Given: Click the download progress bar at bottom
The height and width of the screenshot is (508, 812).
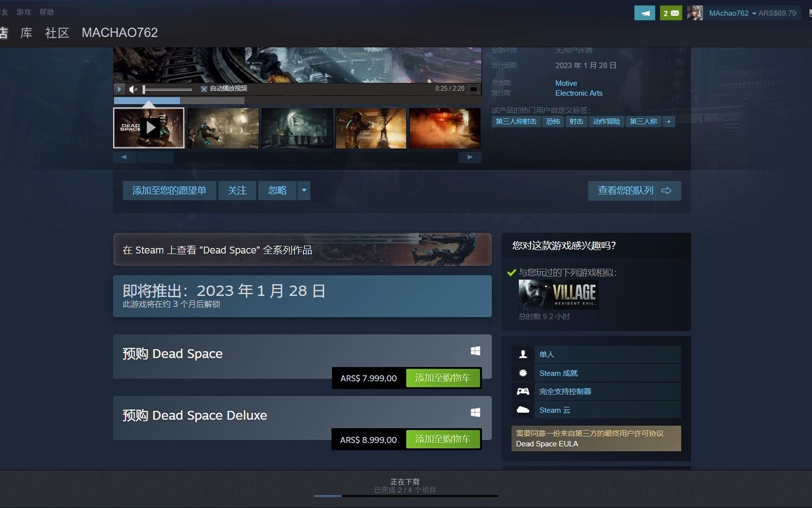Looking at the screenshot, I should pyautogui.click(x=406, y=496).
